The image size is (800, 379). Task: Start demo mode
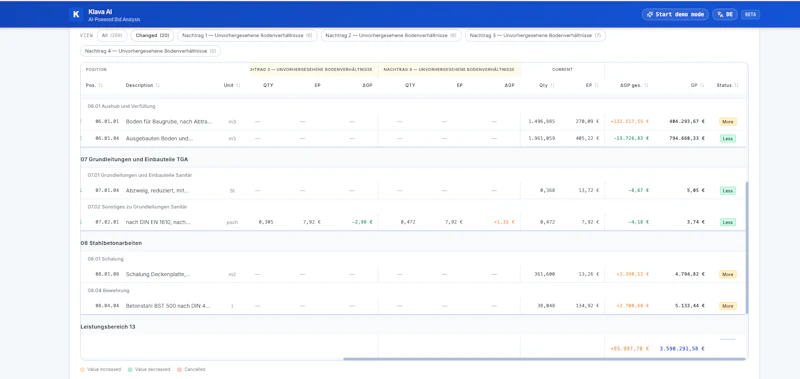(x=675, y=14)
